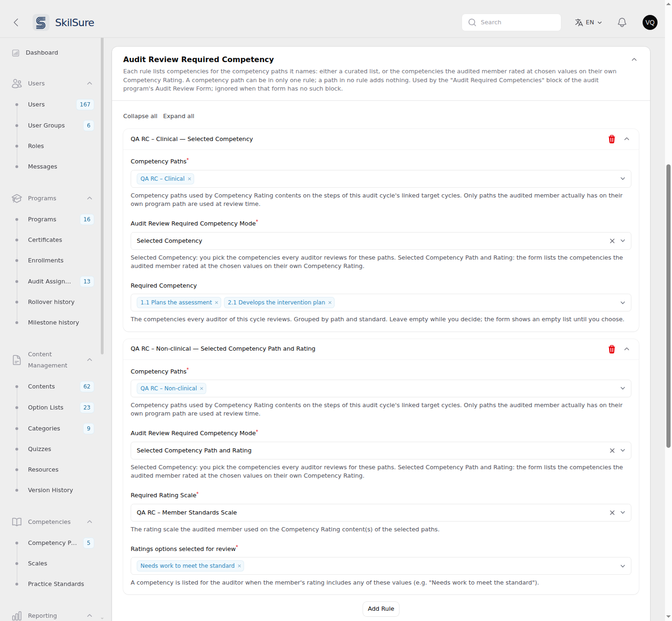Click the Add Rule button
The height and width of the screenshot is (621, 672).
(x=381, y=609)
